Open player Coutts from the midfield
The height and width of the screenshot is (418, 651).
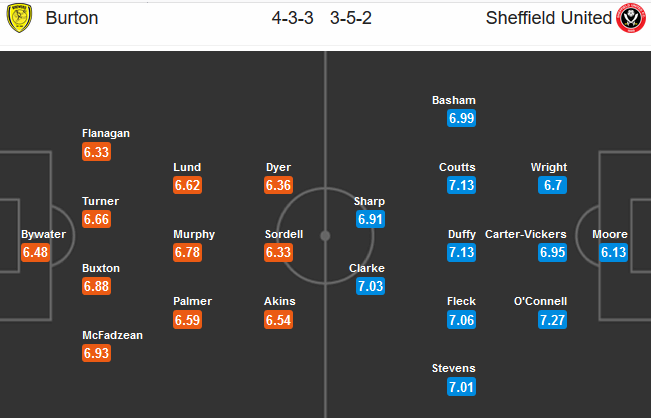click(x=457, y=167)
